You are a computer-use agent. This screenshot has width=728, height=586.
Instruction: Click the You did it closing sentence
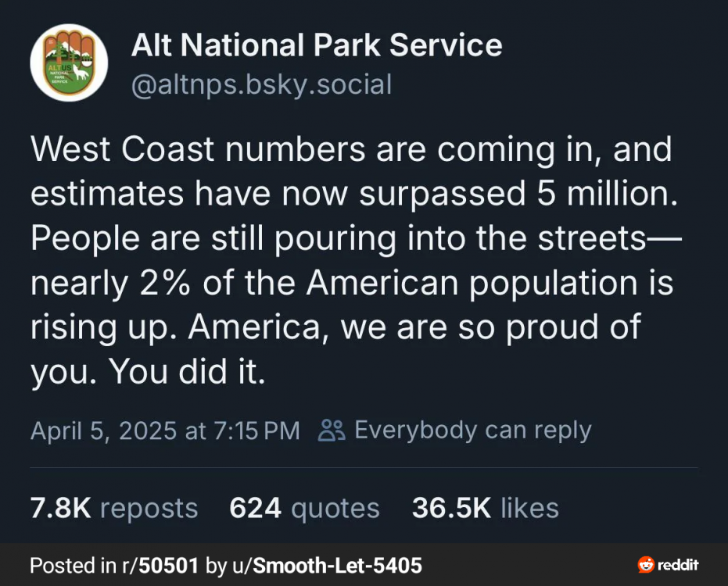[x=187, y=372]
